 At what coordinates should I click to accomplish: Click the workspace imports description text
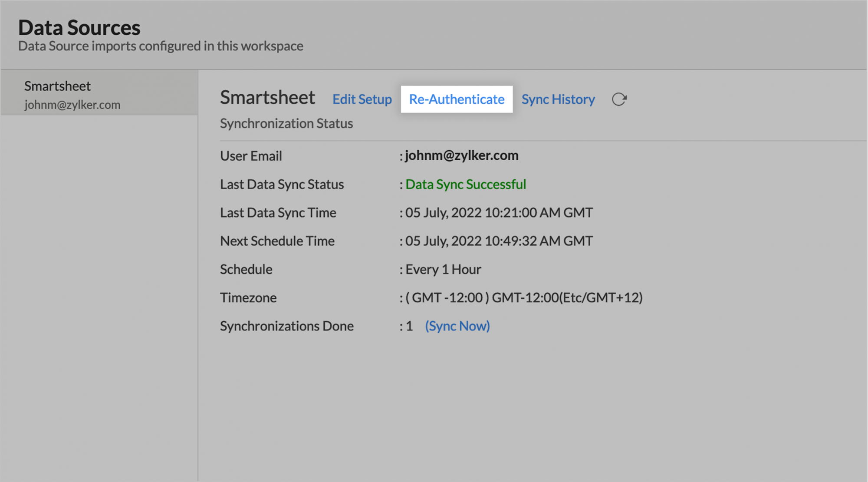click(161, 46)
